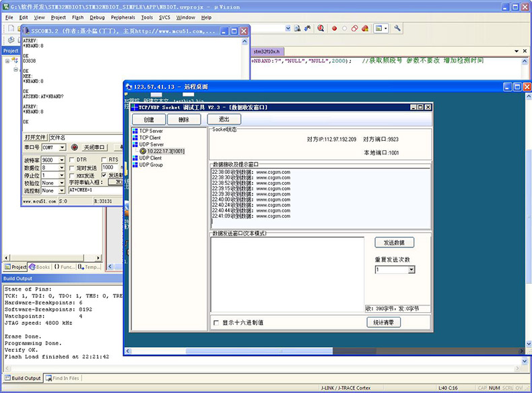The width and height of the screenshot is (532, 393).
Task: Click the red port status indicator in SSCOM
Action: coord(74,147)
